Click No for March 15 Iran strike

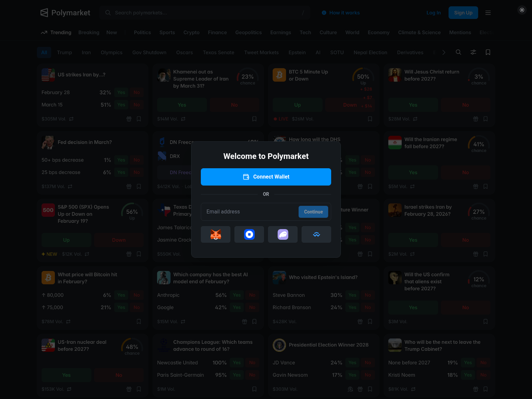point(137,105)
